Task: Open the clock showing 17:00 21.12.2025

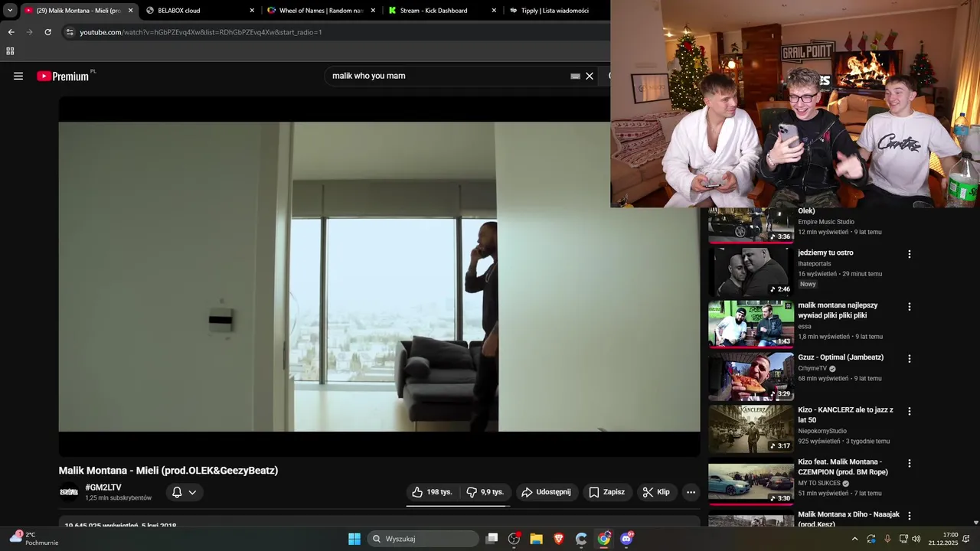Action: 943,539
